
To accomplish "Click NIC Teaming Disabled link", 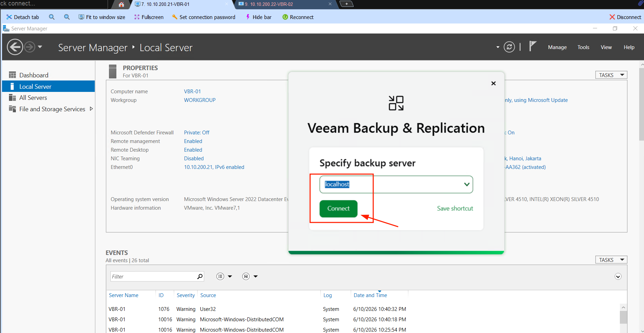I will point(194,159).
